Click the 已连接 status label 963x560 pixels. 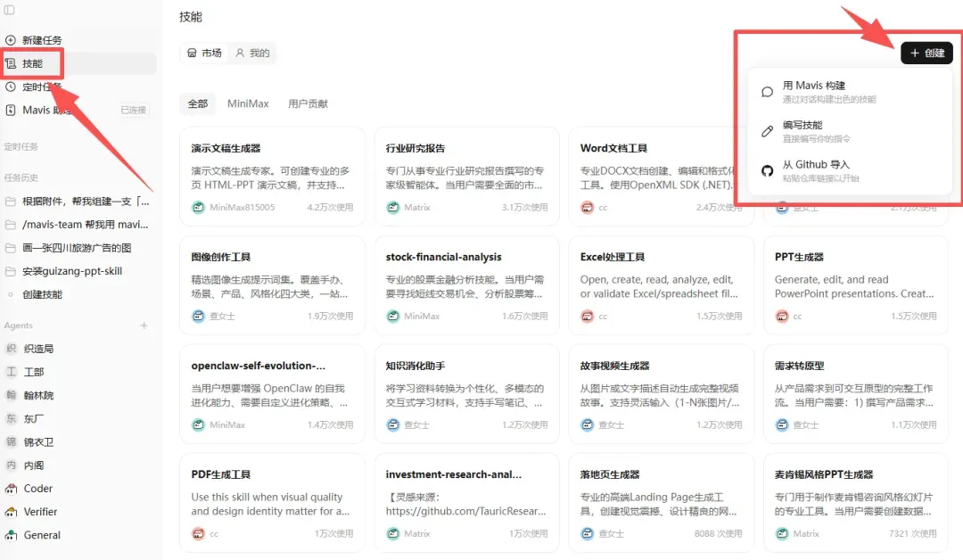(x=133, y=110)
